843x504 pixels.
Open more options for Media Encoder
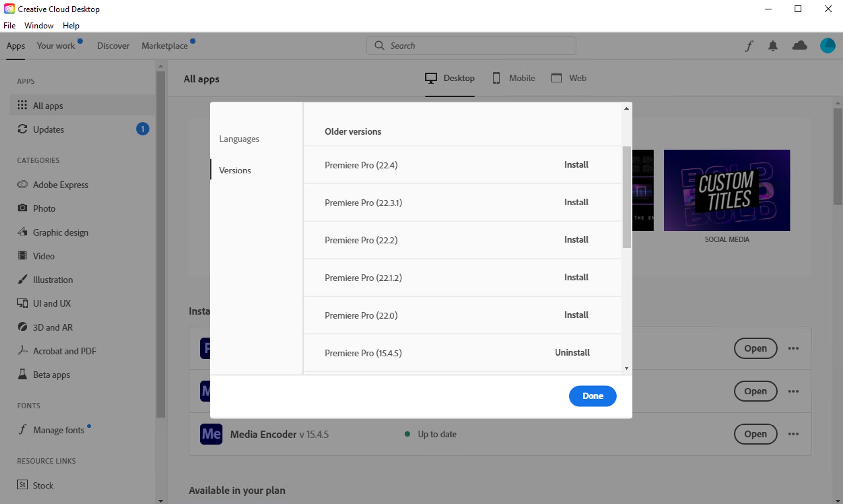point(793,434)
